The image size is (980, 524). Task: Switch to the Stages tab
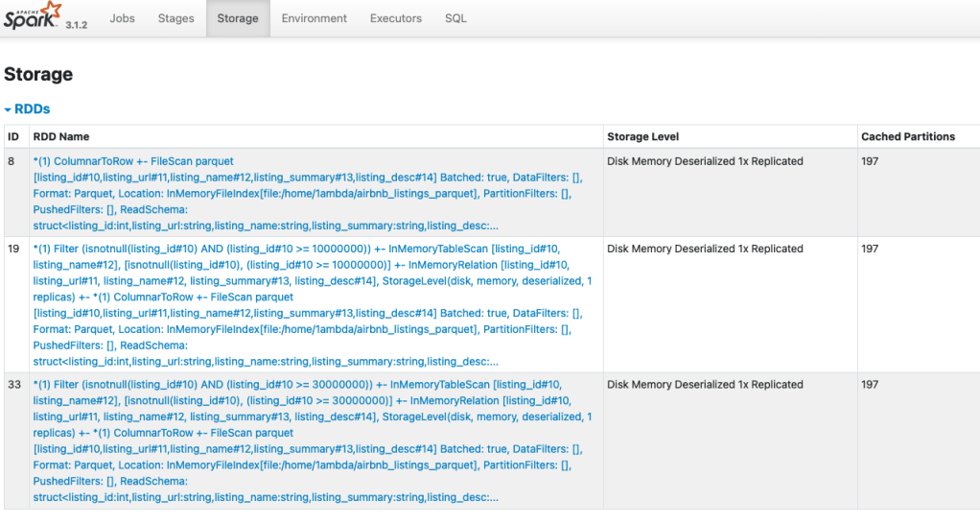point(175,18)
